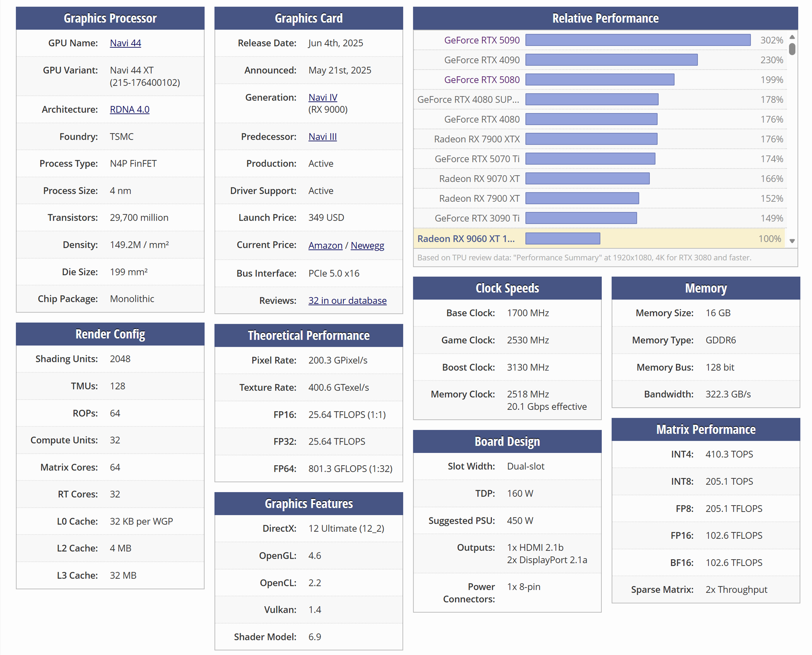Click the Relative Performance scrollbar thumb

(x=792, y=49)
